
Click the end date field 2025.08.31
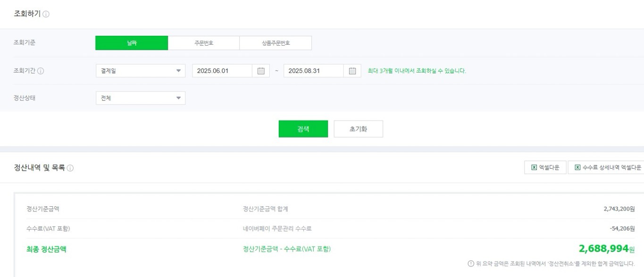[313, 71]
